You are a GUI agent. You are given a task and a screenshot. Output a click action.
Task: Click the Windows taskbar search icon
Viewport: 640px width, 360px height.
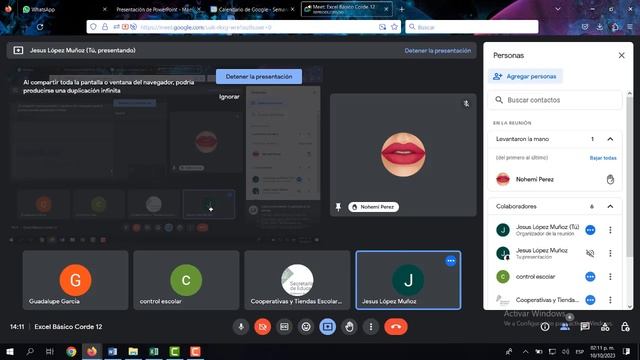[30, 351]
